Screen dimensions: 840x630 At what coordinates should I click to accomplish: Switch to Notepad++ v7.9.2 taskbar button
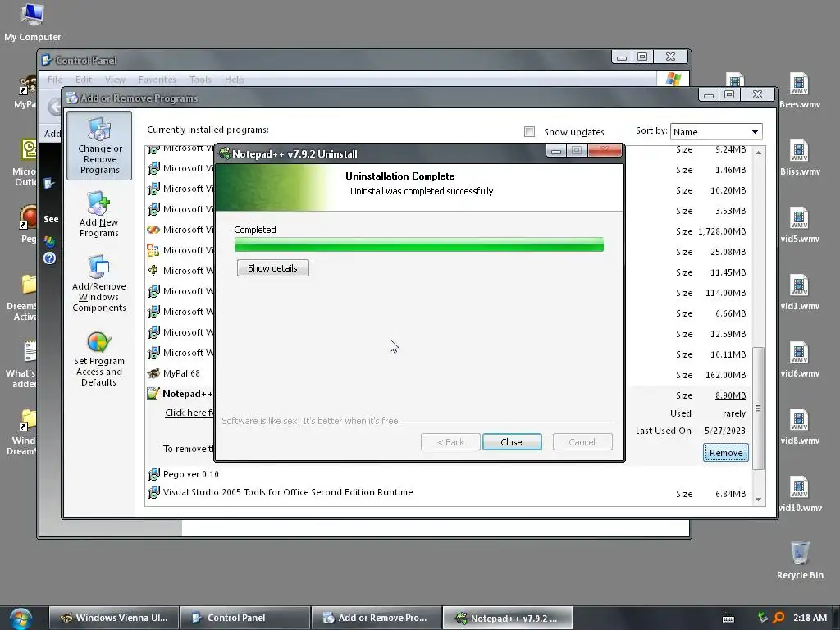coord(507,618)
